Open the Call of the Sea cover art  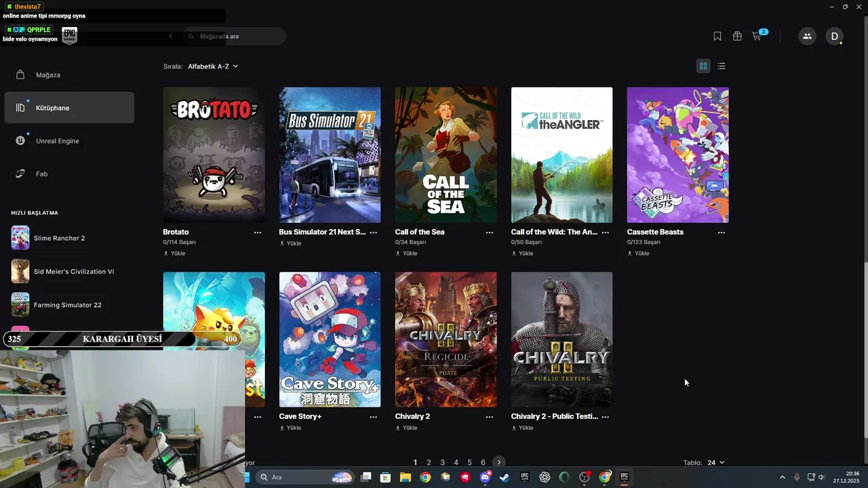pyautogui.click(x=446, y=155)
